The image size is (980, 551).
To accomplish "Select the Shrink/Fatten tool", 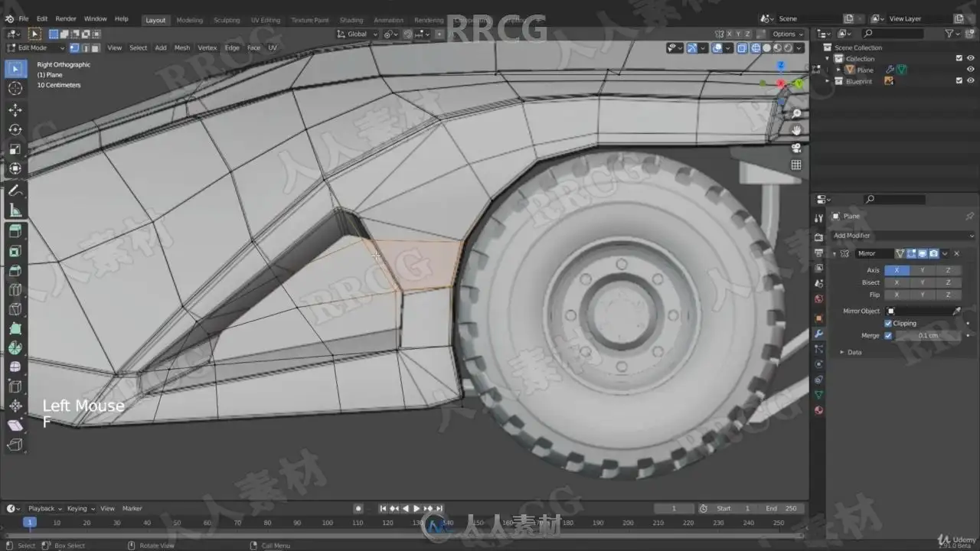I will (x=15, y=406).
